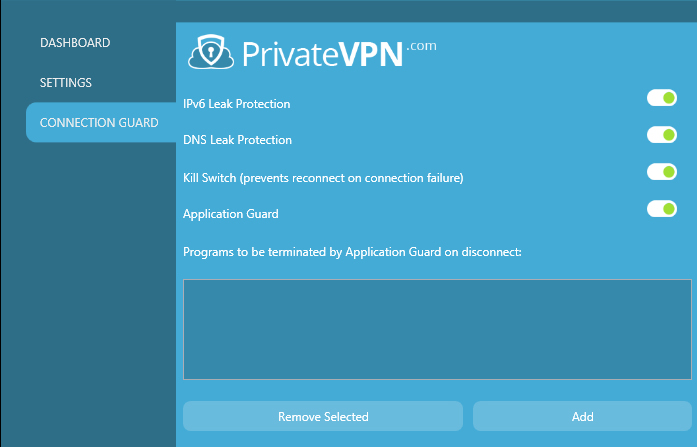The height and width of the screenshot is (447, 697).
Task: Click the 'DNS Leak Protection' label
Action: coord(237,140)
